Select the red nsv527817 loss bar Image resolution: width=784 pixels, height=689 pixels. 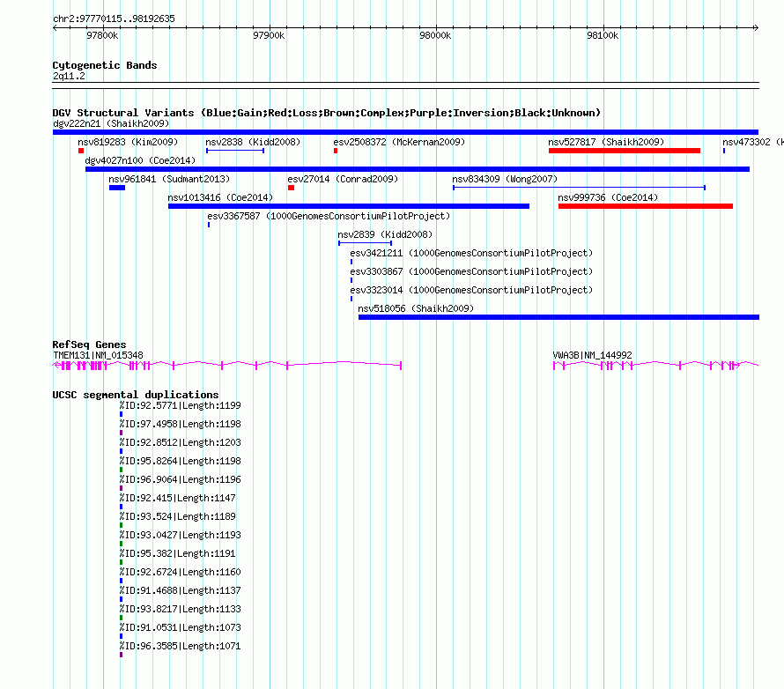click(624, 151)
